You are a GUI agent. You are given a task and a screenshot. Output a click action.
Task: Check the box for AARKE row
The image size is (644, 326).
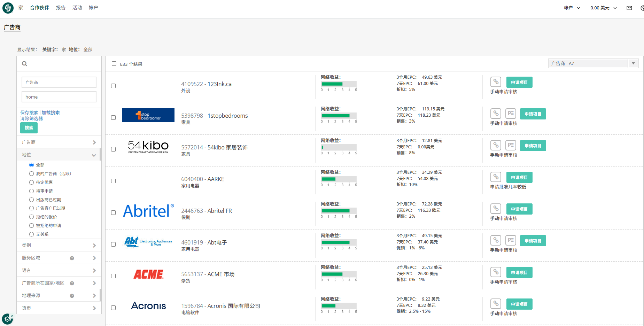click(x=113, y=181)
